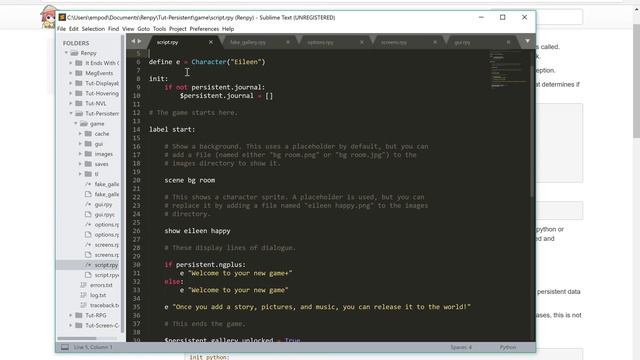640x360 pixels.
Task: Open the Selection menu
Action: pyautogui.click(x=93, y=29)
